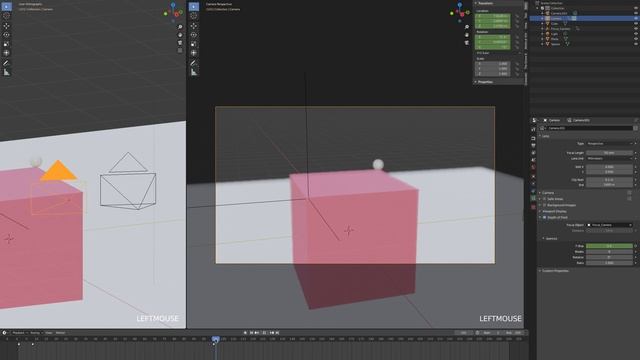Click zoom magnifier icon in camera viewport
The width and height of the screenshot is (640, 360).
(467, 27)
